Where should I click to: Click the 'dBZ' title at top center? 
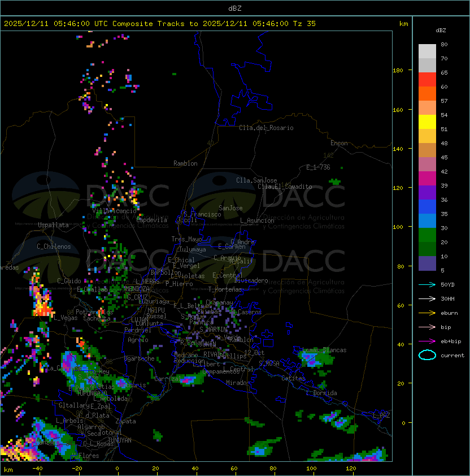[x=235, y=8]
